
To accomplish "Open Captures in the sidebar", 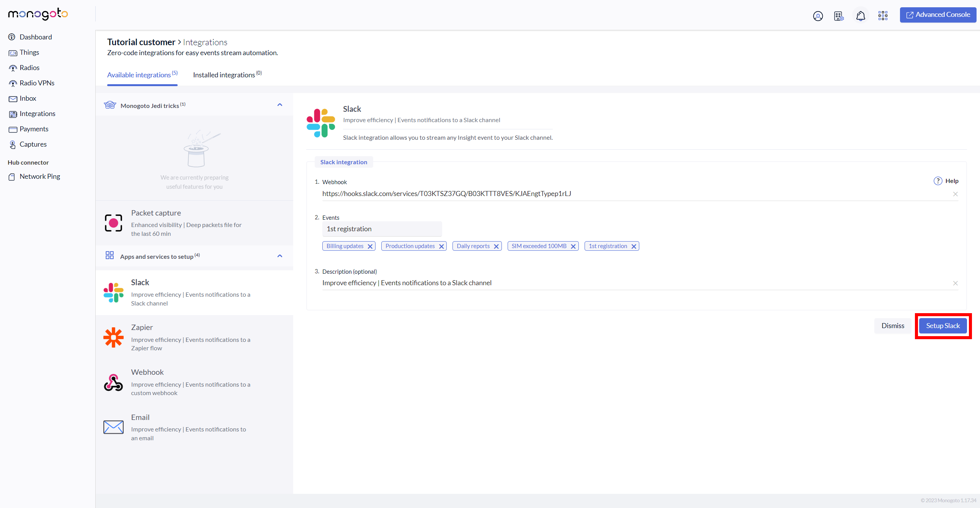I will 33,144.
